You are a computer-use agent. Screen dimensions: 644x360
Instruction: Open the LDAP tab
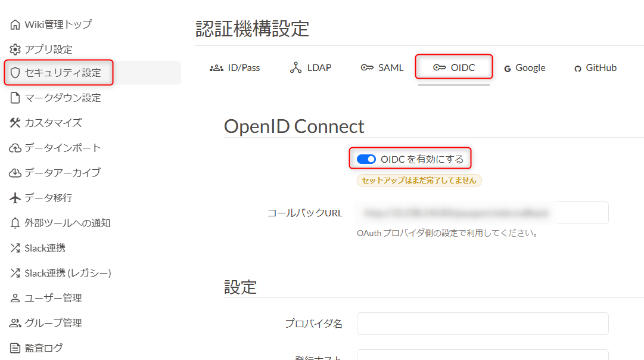pos(310,68)
